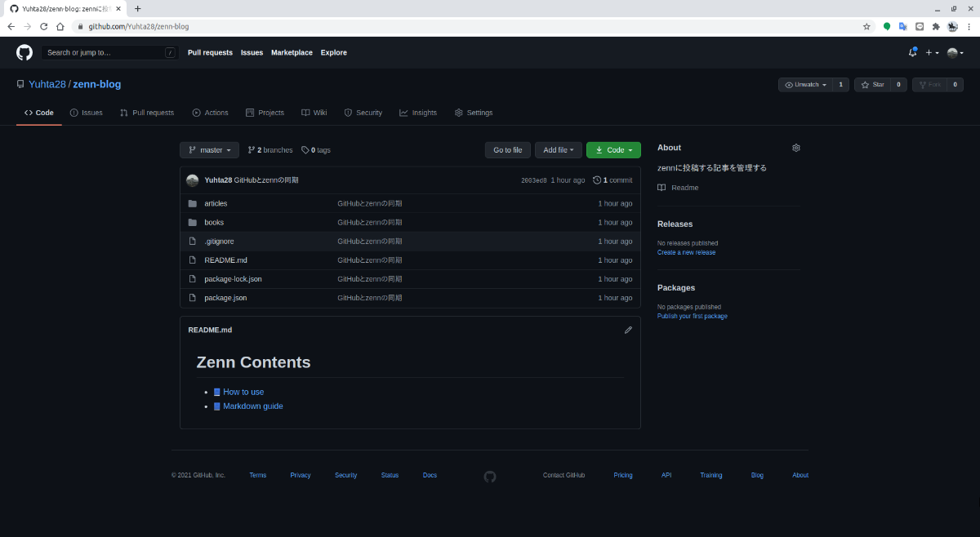The width and height of the screenshot is (980, 537).
Task: Switch to the Pull requests repository tab
Action: [x=147, y=113]
